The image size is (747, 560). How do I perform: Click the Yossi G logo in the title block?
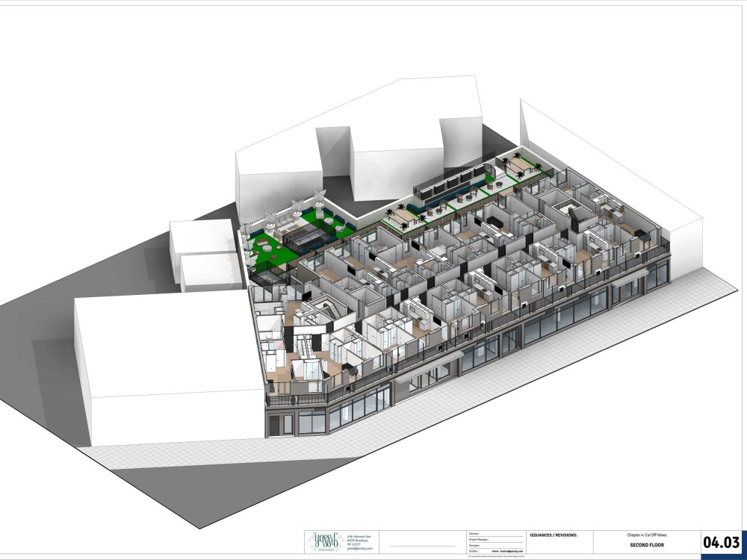tap(326, 542)
